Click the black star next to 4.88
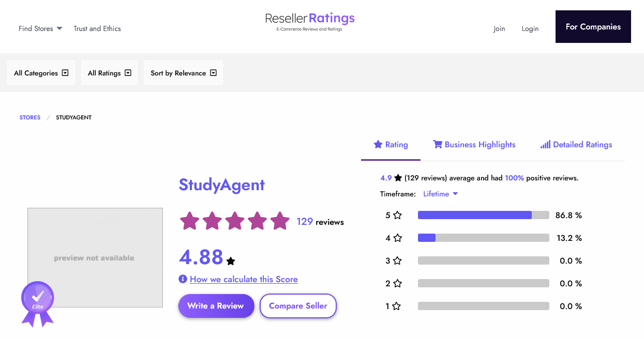 click(231, 261)
